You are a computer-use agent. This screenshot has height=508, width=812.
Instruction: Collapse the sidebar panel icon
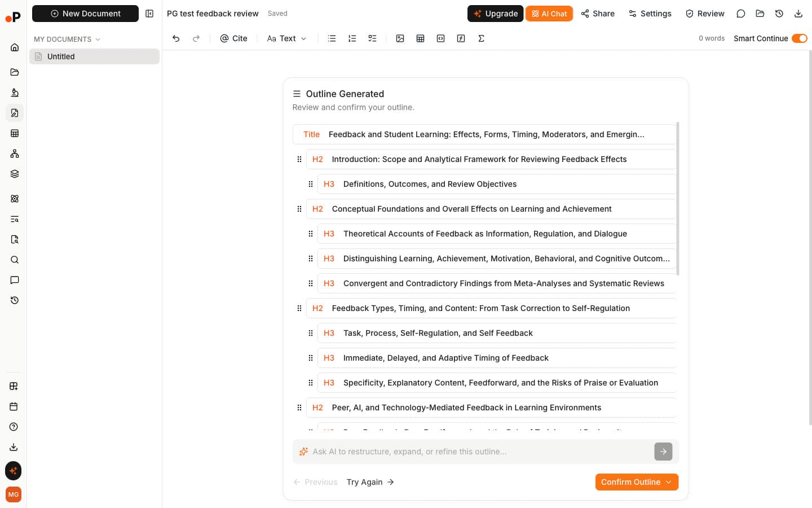[x=149, y=14]
